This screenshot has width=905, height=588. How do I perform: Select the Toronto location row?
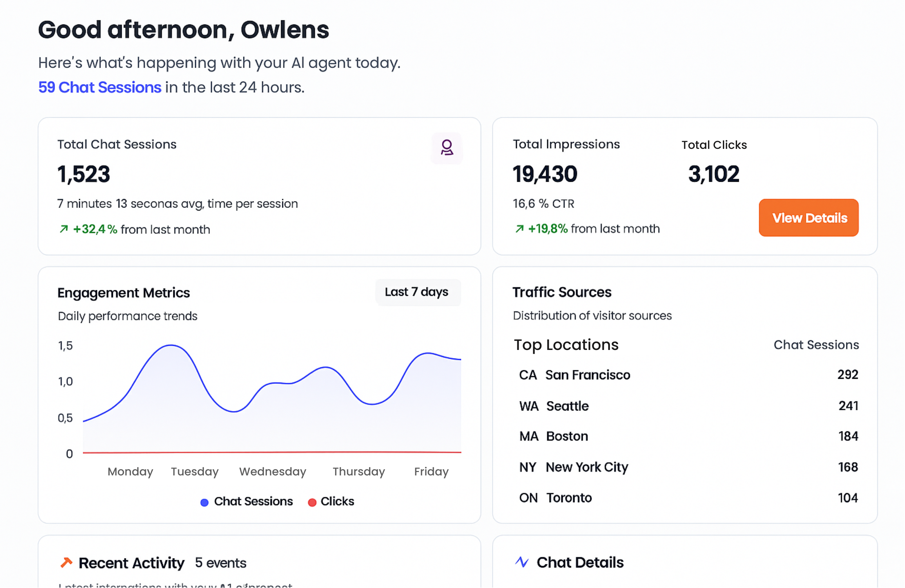pyautogui.click(x=569, y=497)
